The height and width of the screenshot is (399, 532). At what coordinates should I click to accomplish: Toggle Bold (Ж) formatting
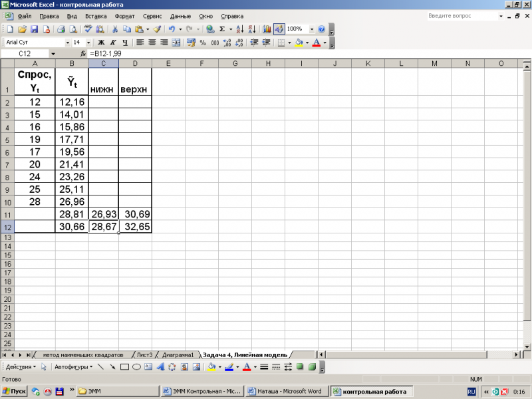pyautogui.click(x=101, y=43)
